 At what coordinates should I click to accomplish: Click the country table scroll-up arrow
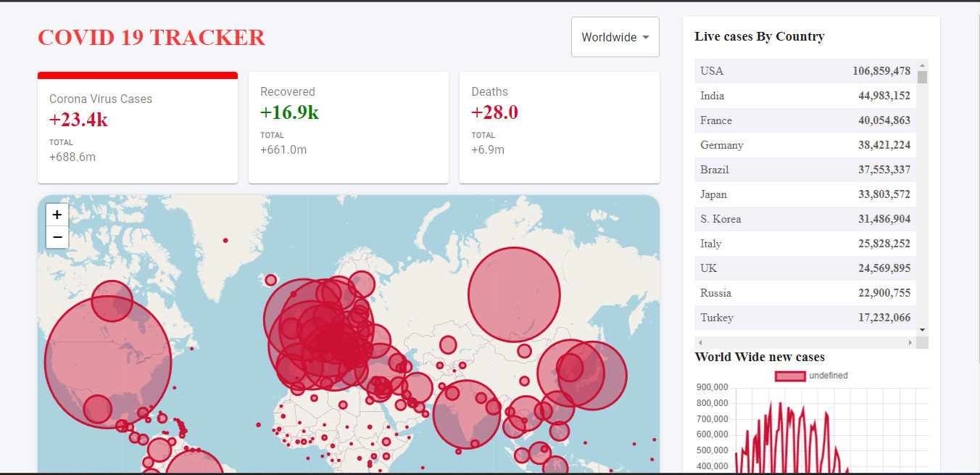tap(922, 65)
